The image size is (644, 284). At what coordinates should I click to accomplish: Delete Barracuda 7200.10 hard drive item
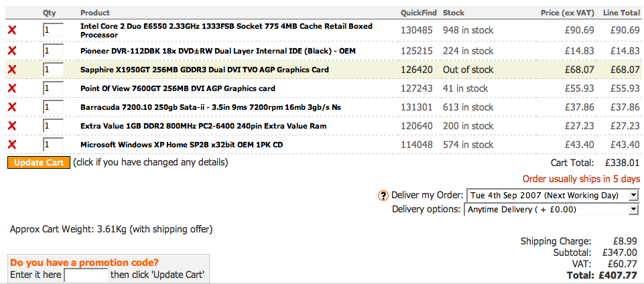12,107
